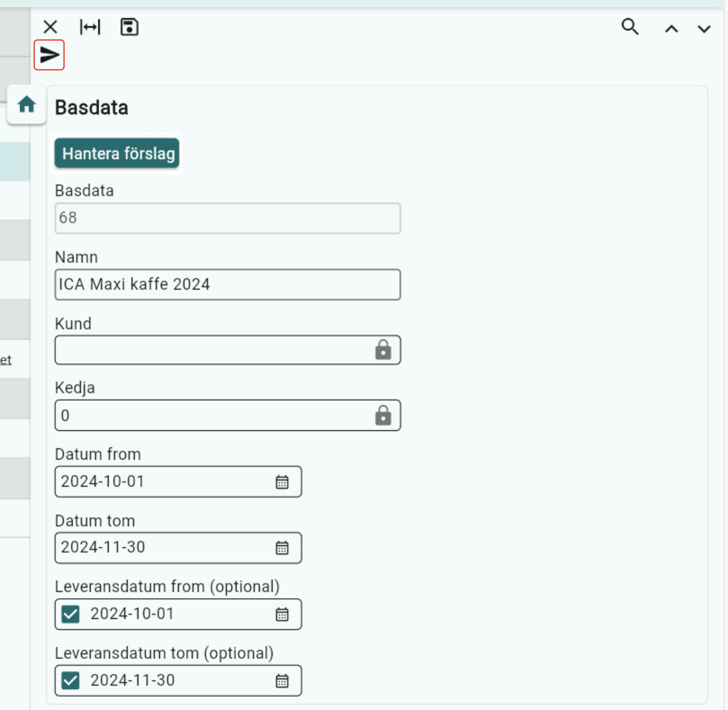
Task: Click the lock icon in Kund field
Action: click(383, 350)
